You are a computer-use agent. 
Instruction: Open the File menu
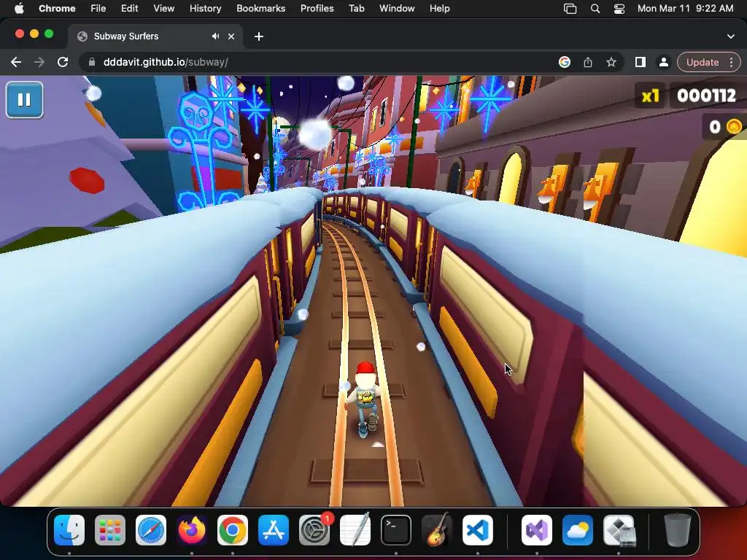point(98,9)
